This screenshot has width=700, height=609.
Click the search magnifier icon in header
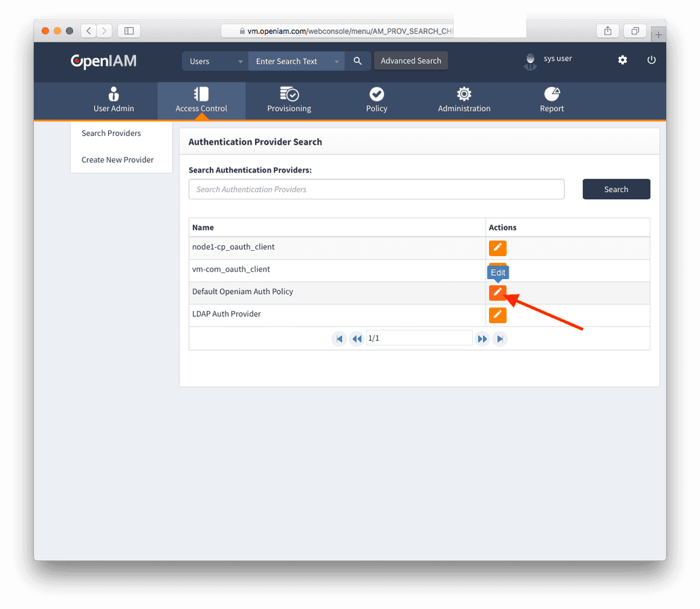[x=358, y=60]
